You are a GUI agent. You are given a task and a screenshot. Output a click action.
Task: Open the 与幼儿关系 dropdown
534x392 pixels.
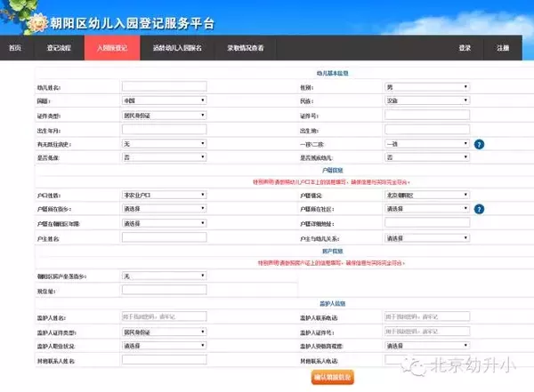click(426, 238)
